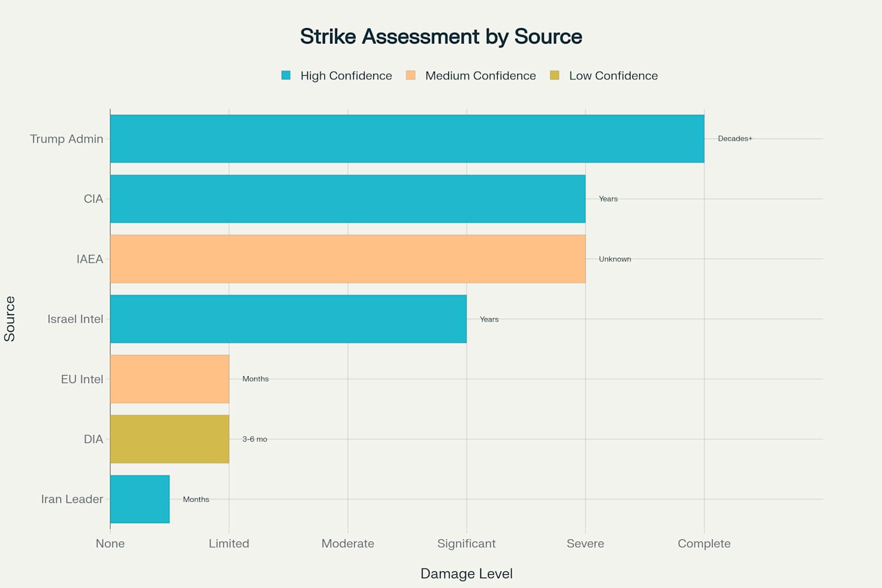Screen dimensions: 882x588
Task: Select the EU Intel bar
Action: click(x=169, y=379)
